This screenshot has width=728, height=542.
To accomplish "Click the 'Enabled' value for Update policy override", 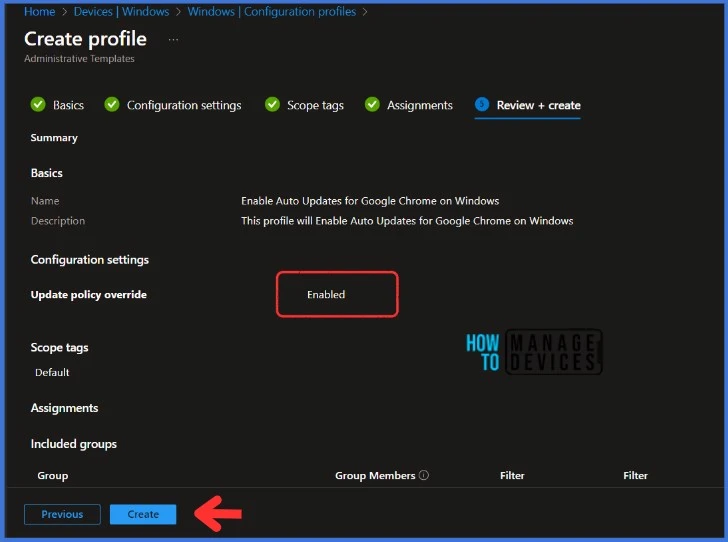I will point(326,294).
